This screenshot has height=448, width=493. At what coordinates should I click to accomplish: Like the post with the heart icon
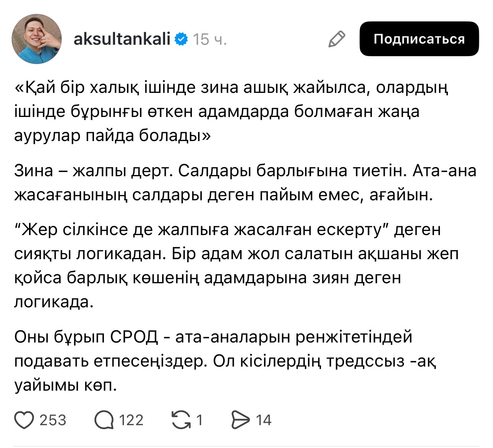pos(24,420)
